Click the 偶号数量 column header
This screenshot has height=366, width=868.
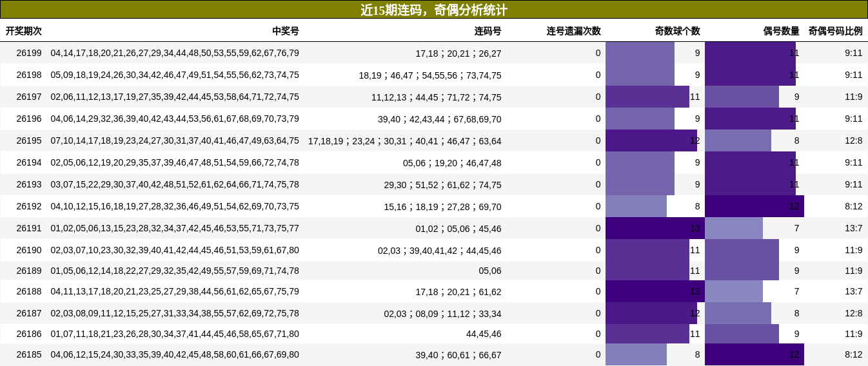click(x=782, y=31)
